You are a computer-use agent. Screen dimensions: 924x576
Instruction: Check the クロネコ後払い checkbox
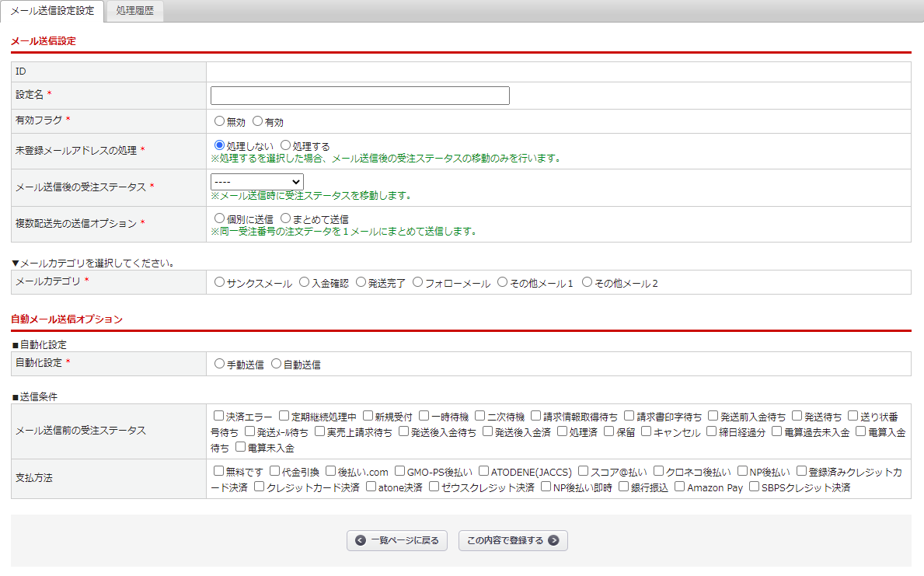tap(659, 470)
